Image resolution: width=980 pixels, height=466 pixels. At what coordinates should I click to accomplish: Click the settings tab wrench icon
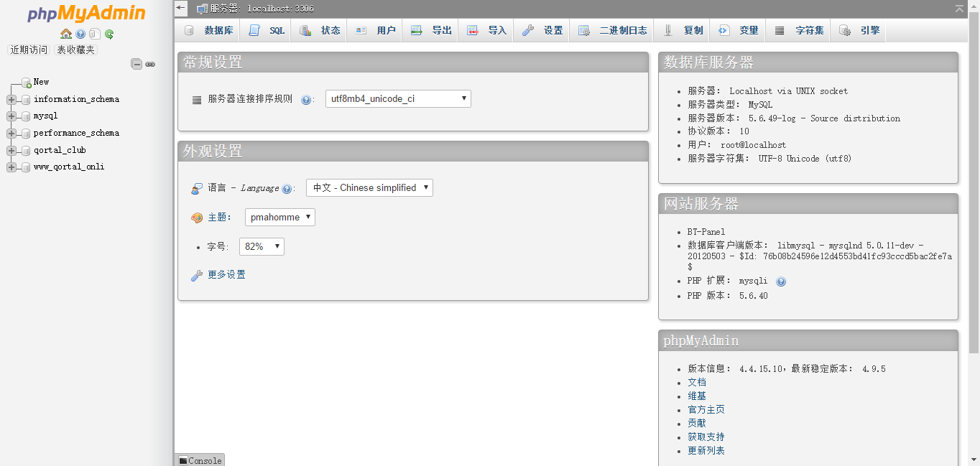click(528, 30)
